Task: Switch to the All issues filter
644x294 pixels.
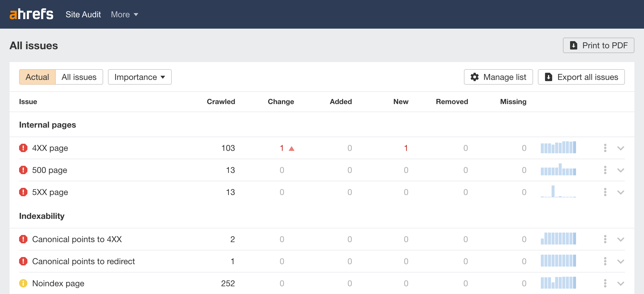Action: pos(79,77)
